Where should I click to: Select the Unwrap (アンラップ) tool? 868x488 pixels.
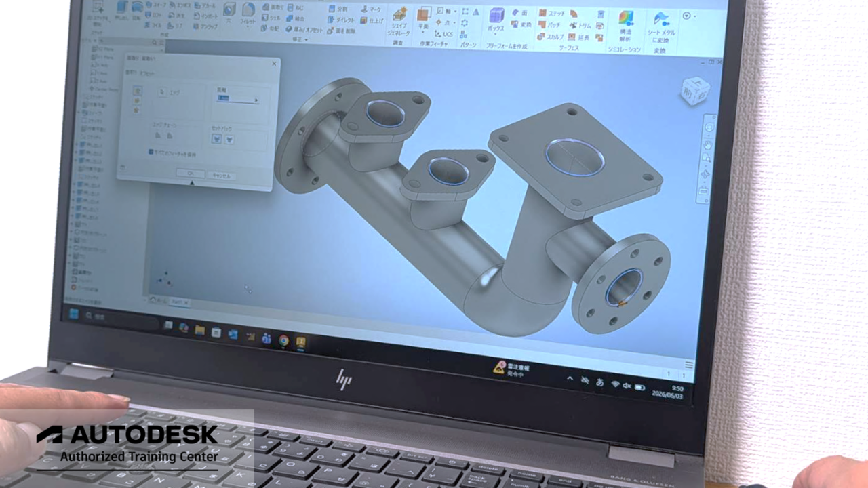coord(205,26)
